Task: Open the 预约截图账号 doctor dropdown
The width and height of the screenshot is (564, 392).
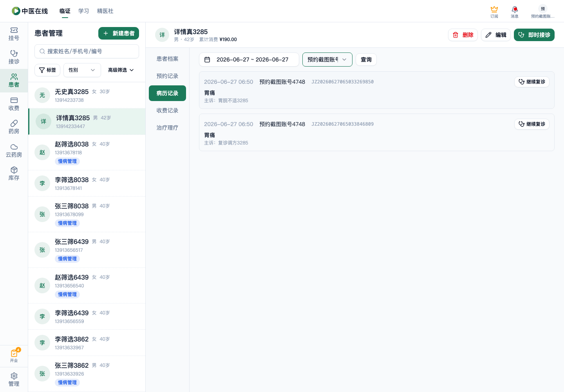Action: pyautogui.click(x=327, y=60)
